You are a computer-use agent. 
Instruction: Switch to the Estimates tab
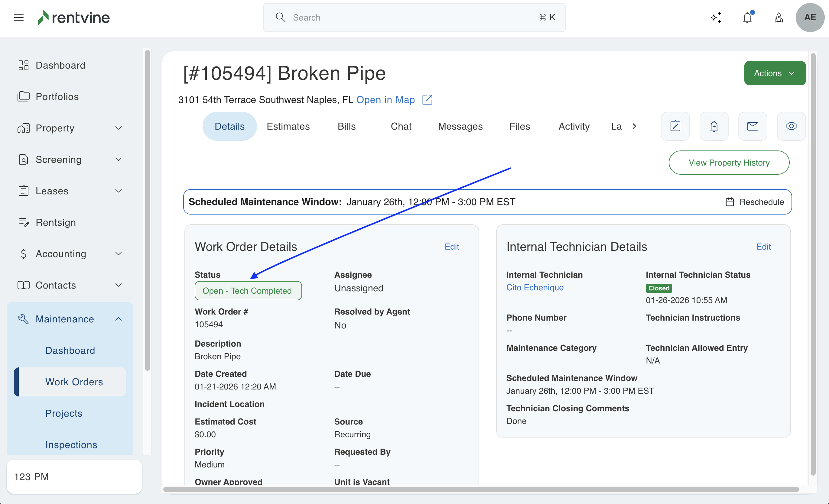click(x=288, y=126)
